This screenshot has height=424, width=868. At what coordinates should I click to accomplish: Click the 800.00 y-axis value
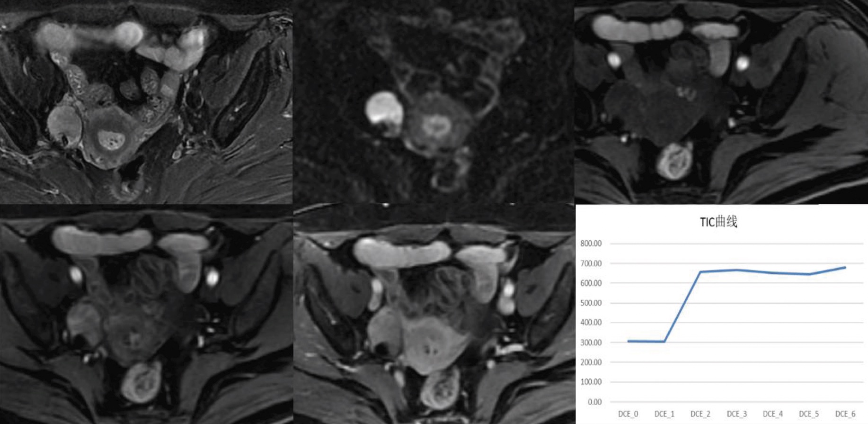pos(591,244)
